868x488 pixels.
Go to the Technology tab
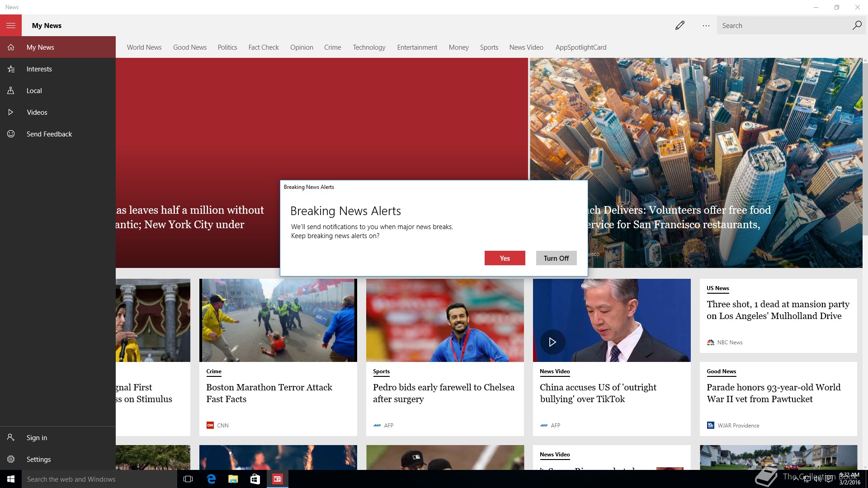click(369, 47)
